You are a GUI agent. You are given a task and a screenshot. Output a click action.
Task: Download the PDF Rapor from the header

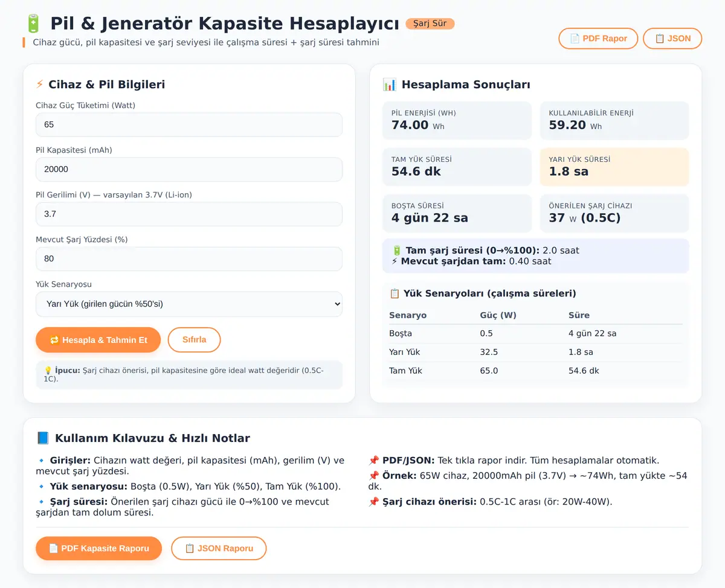coord(598,39)
